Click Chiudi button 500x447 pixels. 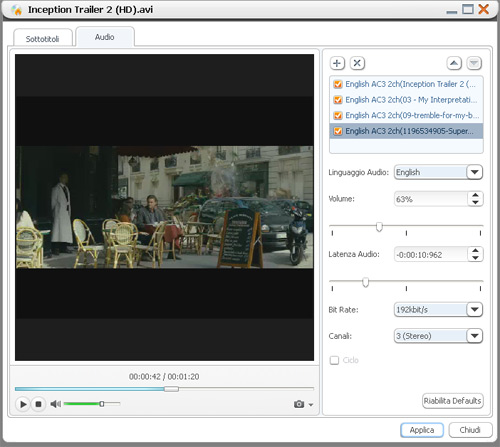(470, 430)
